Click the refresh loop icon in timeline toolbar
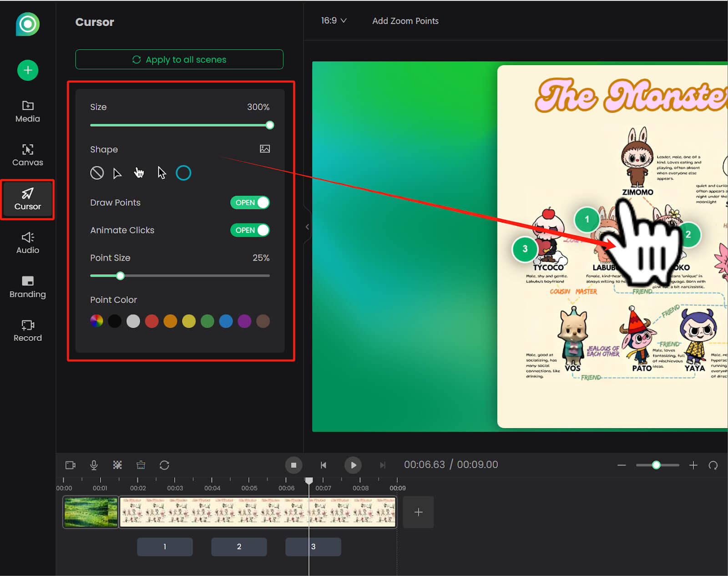The width and height of the screenshot is (728, 576). (x=164, y=465)
